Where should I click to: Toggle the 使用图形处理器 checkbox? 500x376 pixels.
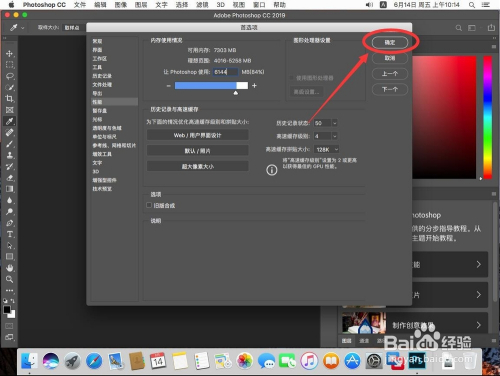click(x=292, y=78)
